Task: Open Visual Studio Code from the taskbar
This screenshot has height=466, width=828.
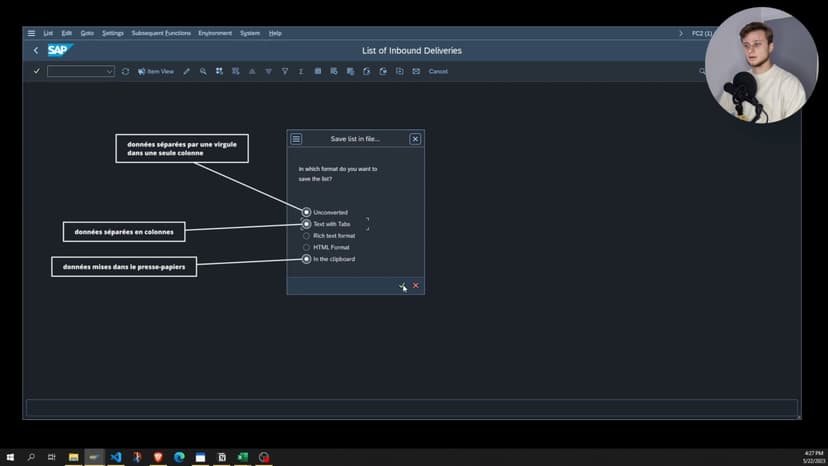Action: [116, 457]
